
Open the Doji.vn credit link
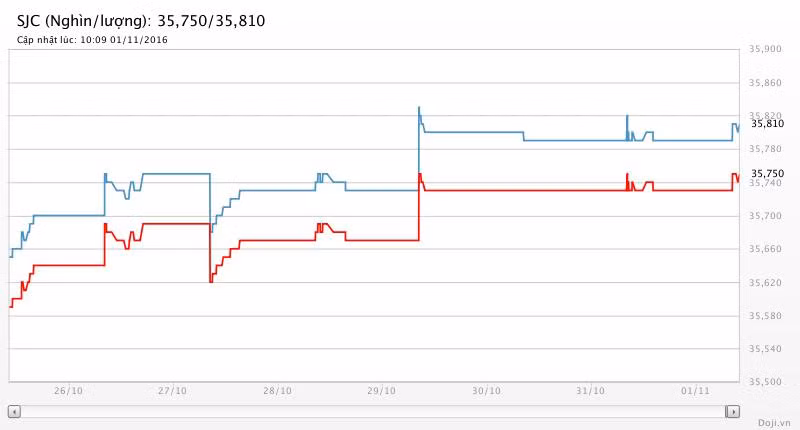773,423
